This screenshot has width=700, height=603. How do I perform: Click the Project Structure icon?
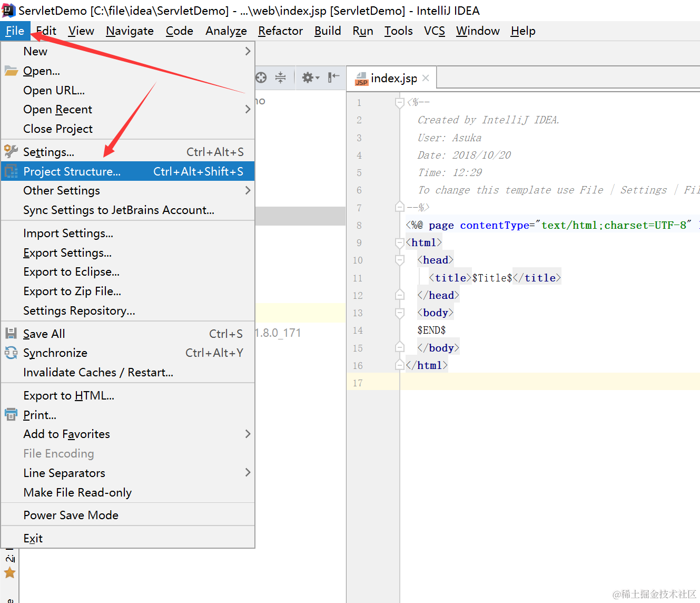[11, 171]
